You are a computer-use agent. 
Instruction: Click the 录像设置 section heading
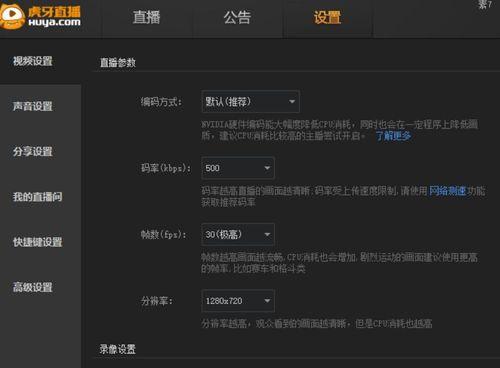(x=118, y=349)
